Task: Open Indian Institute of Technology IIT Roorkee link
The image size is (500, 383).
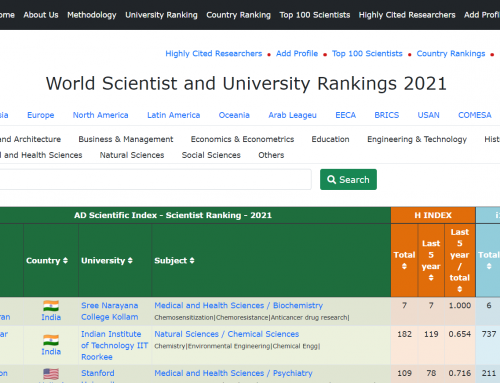Action: (114, 345)
